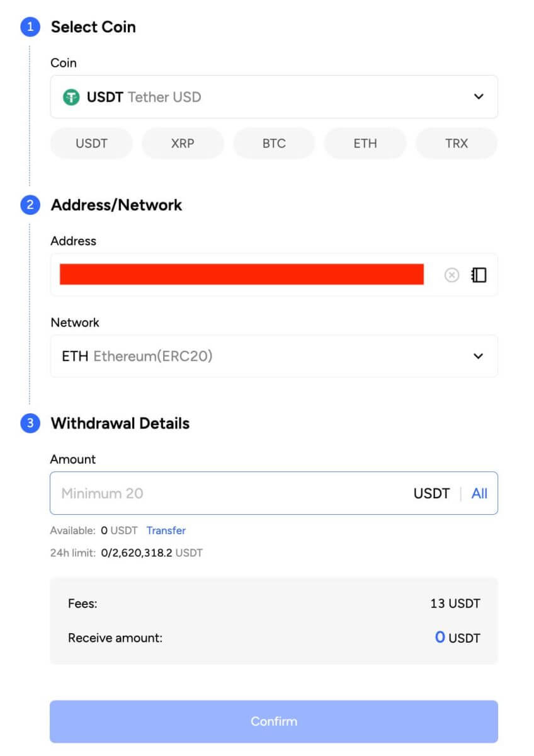Click the All amount link

click(479, 493)
